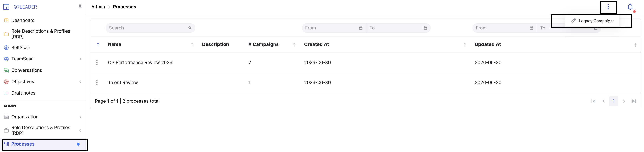Screen dimensions: 644x152
Task: Sort table by Name column arrow
Action: 192,45
